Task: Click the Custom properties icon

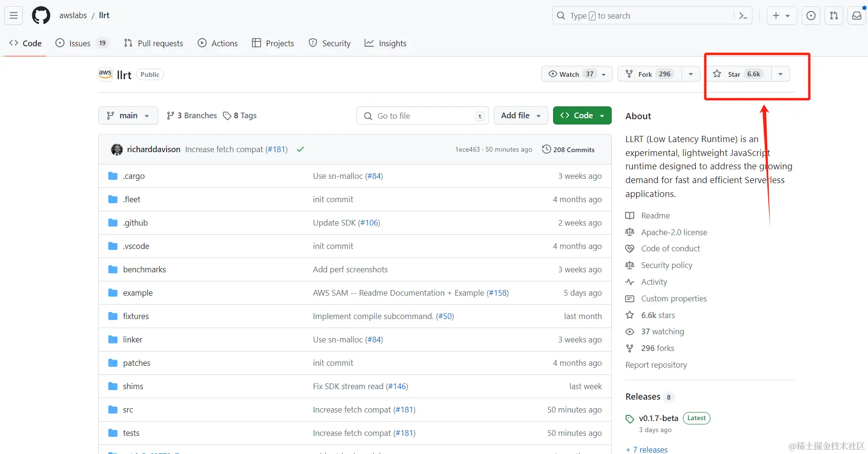Action: 630,299
